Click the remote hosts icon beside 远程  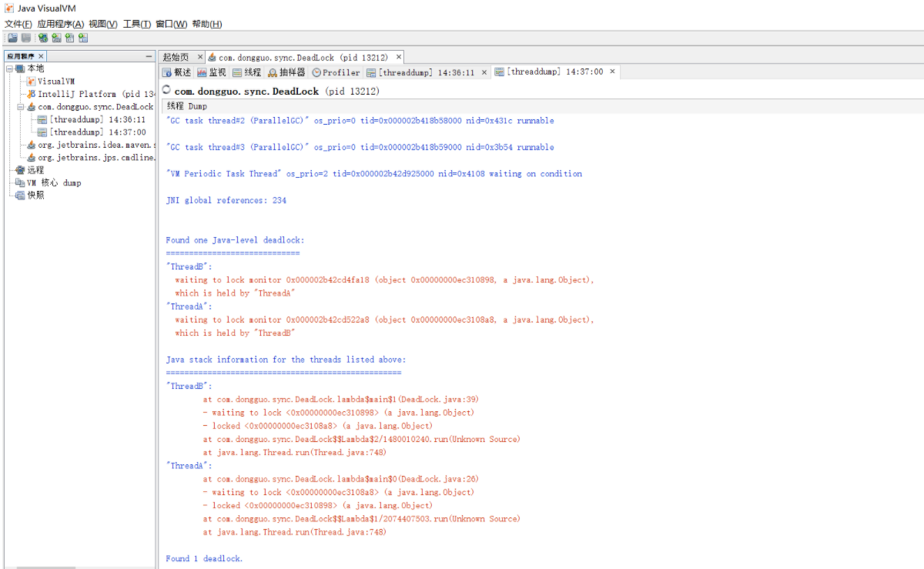[21, 170]
